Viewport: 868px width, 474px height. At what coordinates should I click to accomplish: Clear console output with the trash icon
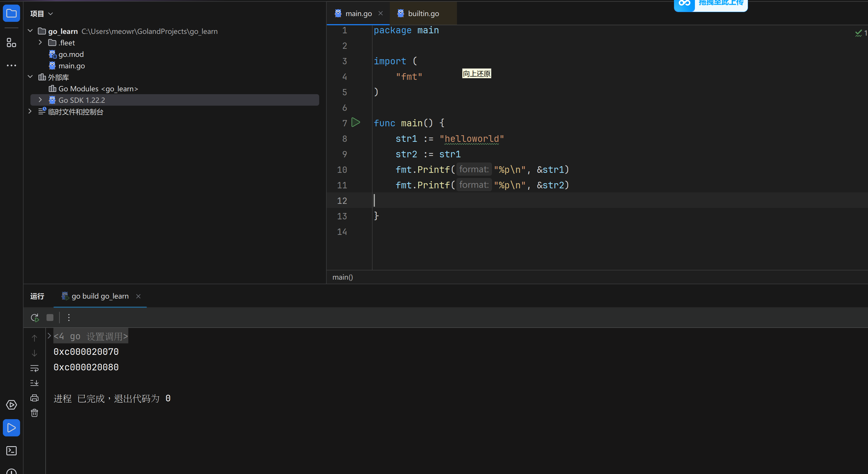(x=34, y=413)
